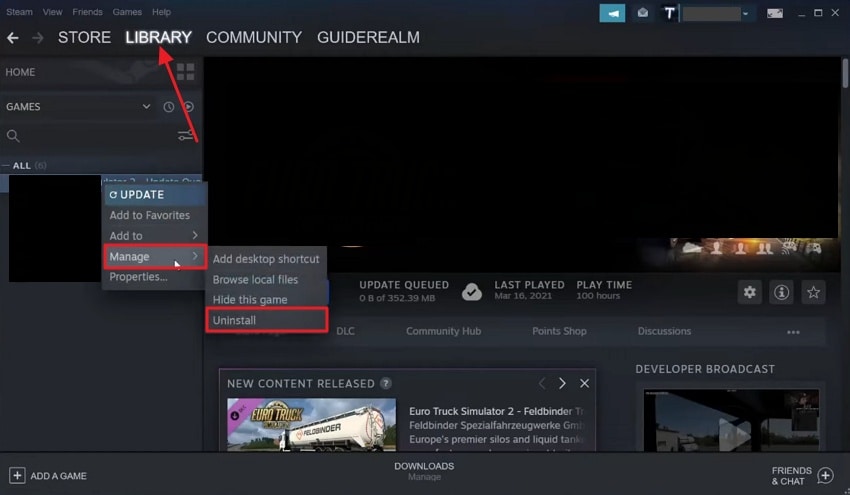Click the T profile avatar

(669, 13)
